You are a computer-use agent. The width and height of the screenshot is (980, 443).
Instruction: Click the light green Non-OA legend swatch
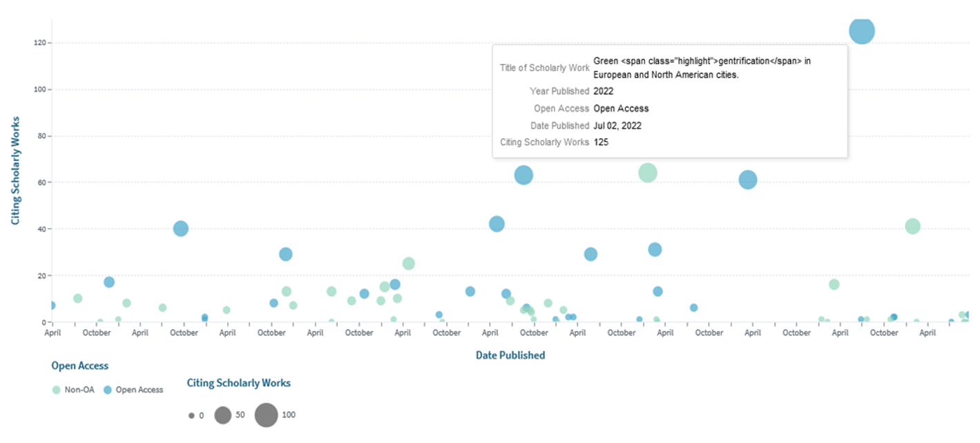(x=57, y=390)
